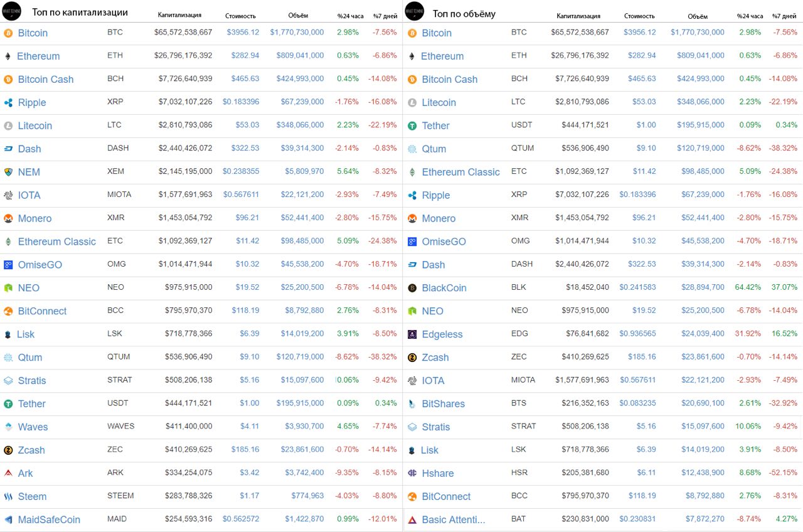The height and width of the screenshot is (532, 803).
Task: Click logo beside 'Топ по объёму' heading
Action: click(415, 11)
